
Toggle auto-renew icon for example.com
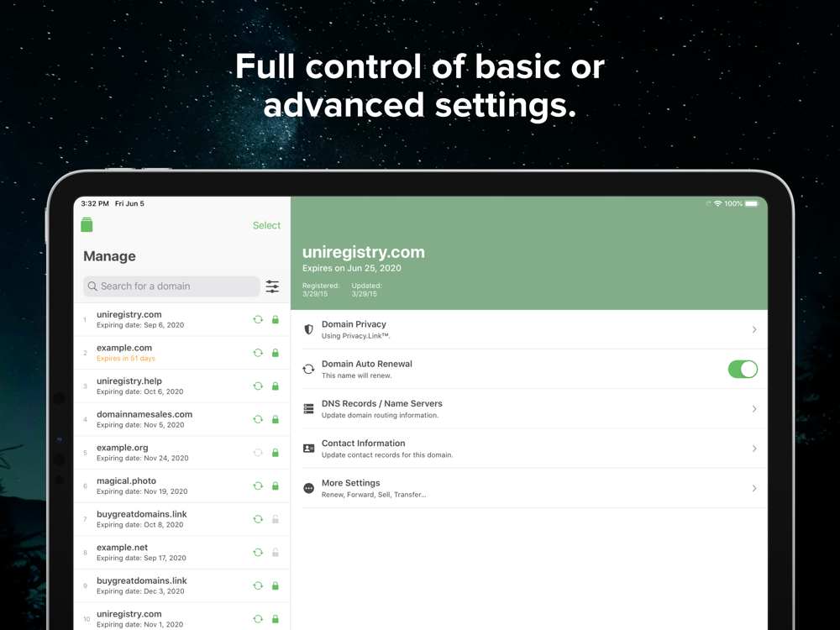[x=258, y=353]
